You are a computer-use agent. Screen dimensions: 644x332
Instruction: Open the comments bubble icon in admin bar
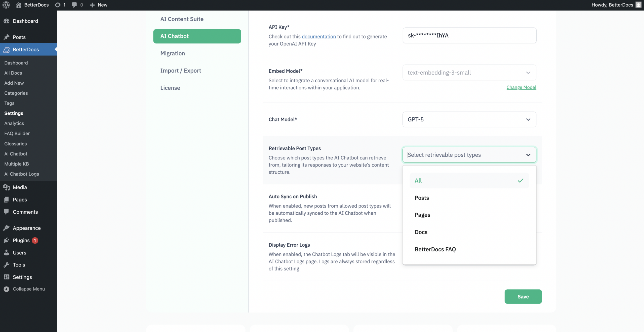pos(74,5)
